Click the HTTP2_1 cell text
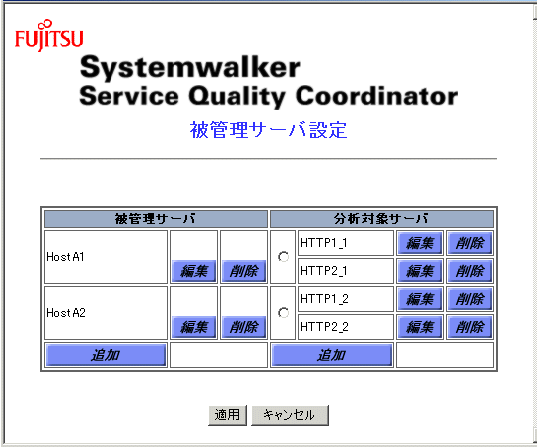 pos(324,271)
